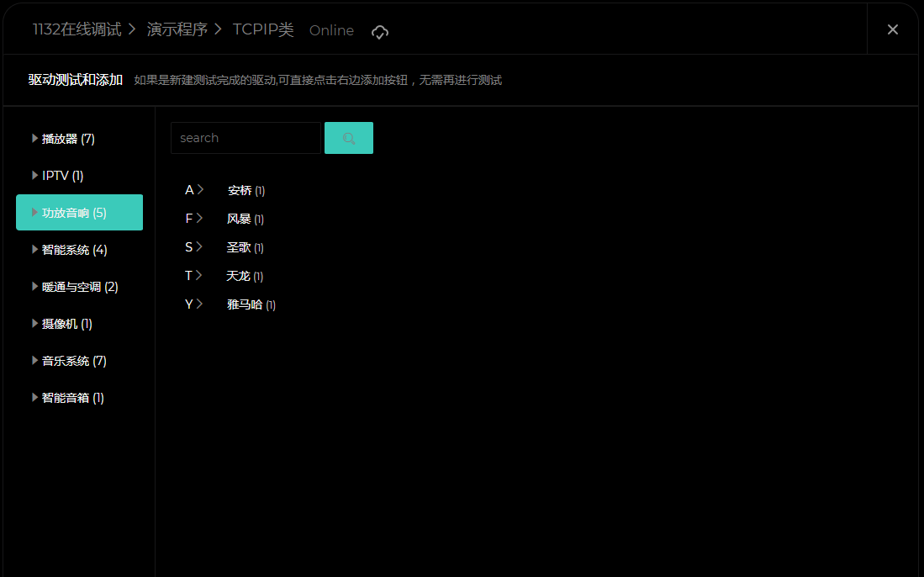Click the magnifier search button
Image resolution: width=924 pixels, height=577 pixels.
(x=349, y=138)
